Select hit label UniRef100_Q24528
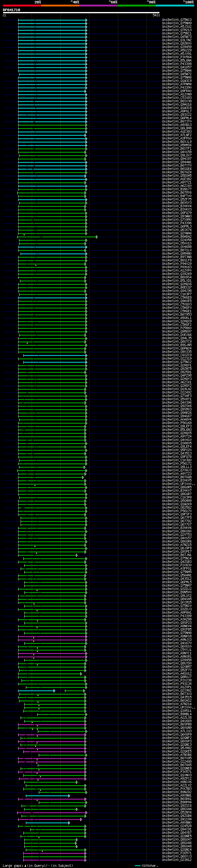The width and height of the screenshot is (197, 868). click(176, 826)
